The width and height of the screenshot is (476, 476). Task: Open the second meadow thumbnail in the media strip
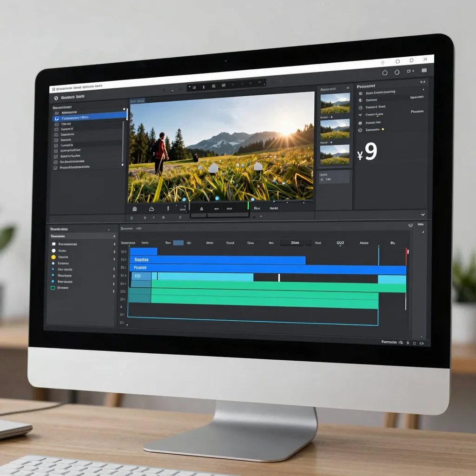click(335, 129)
